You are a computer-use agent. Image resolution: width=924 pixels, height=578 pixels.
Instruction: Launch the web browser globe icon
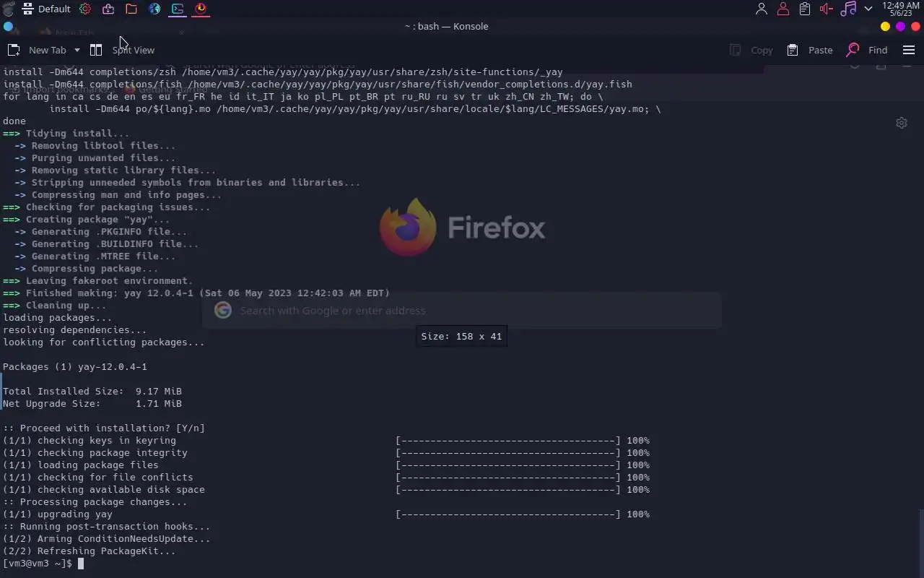tap(154, 9)
